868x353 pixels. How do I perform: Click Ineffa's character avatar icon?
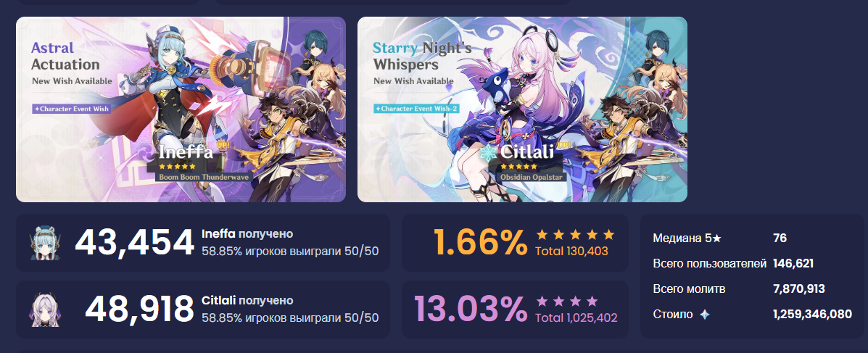[x=46, y=243]
